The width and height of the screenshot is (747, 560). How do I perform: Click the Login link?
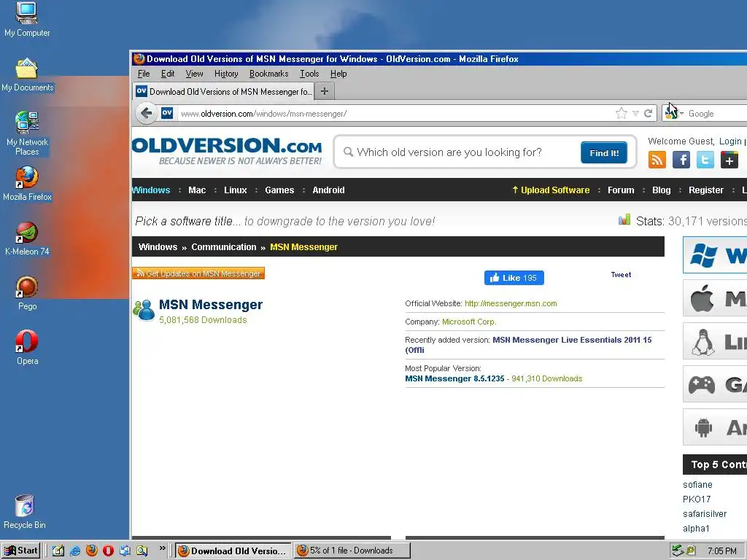click(730, 141)
